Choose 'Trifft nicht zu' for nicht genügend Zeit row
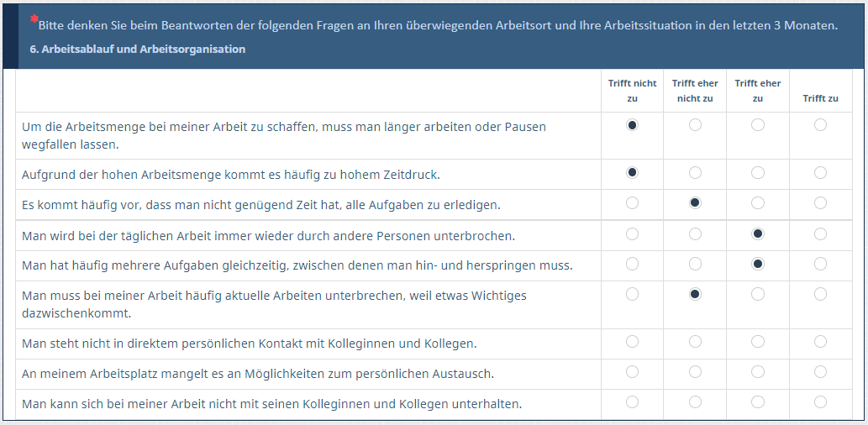This screenshot has height=425, width=868. pos(632,203)
